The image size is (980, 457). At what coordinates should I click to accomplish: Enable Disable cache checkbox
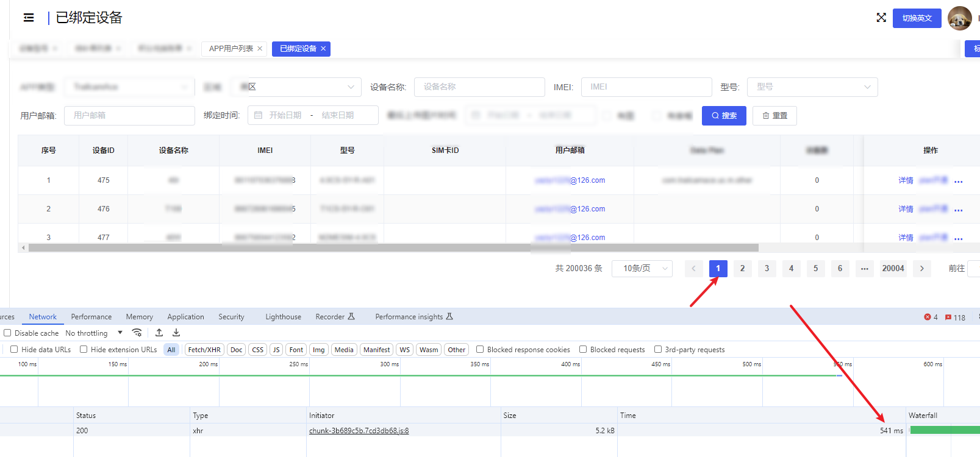(x=8, y=333)
